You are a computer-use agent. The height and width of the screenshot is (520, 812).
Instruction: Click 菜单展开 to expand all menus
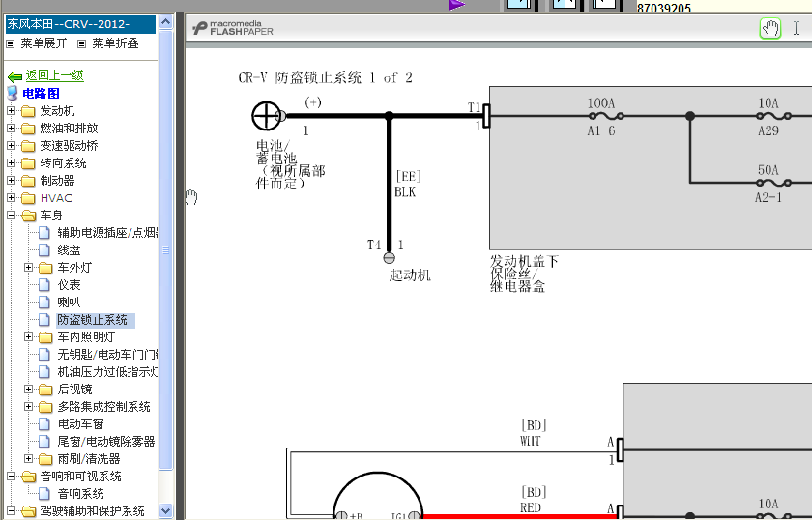(x=43, y=43)
